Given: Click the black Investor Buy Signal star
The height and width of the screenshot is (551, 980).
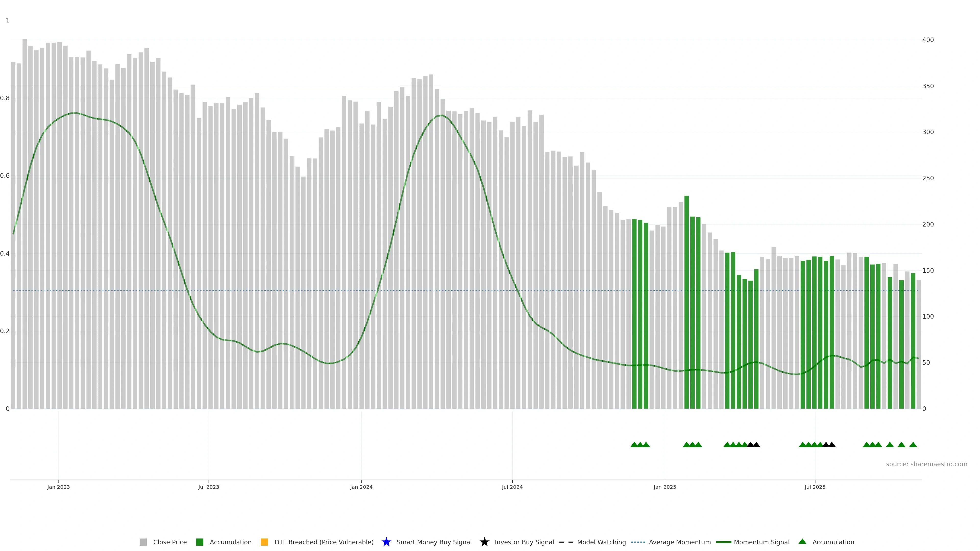Looking at the screenshot, I should [x=484, y=542].
